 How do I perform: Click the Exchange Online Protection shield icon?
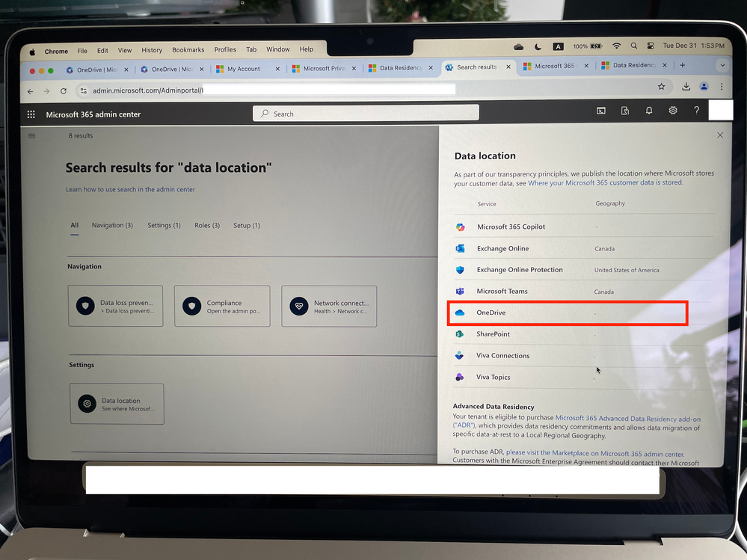(x=460, y=270)
